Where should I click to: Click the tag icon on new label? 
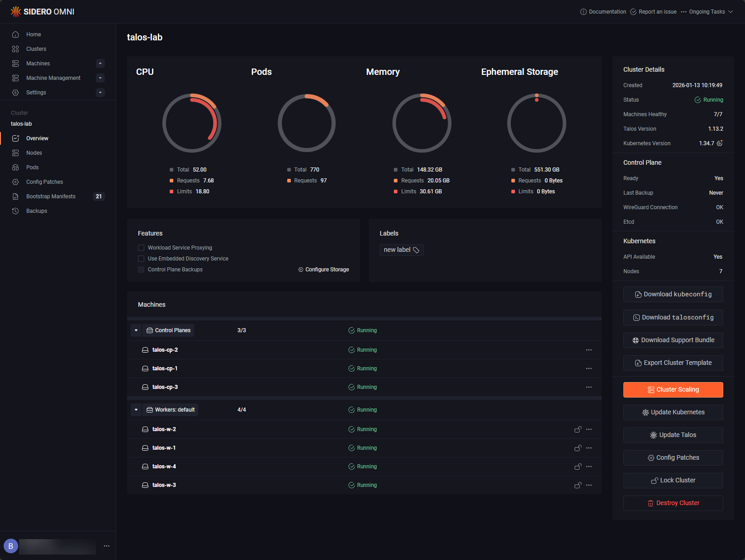point(416,250)
